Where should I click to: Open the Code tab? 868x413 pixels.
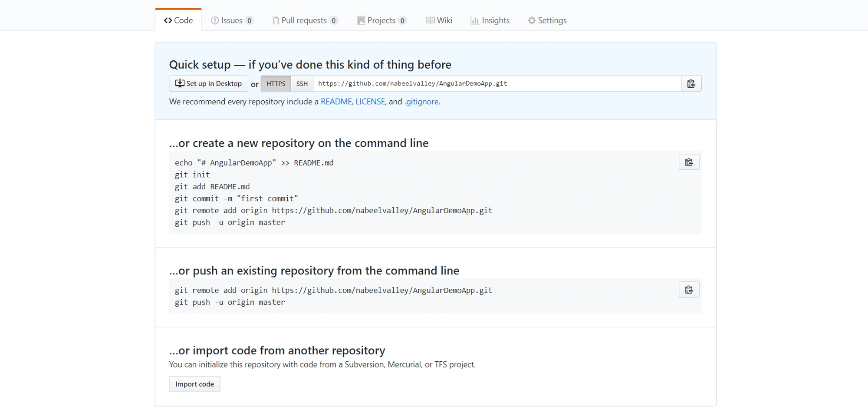point(178,20)
